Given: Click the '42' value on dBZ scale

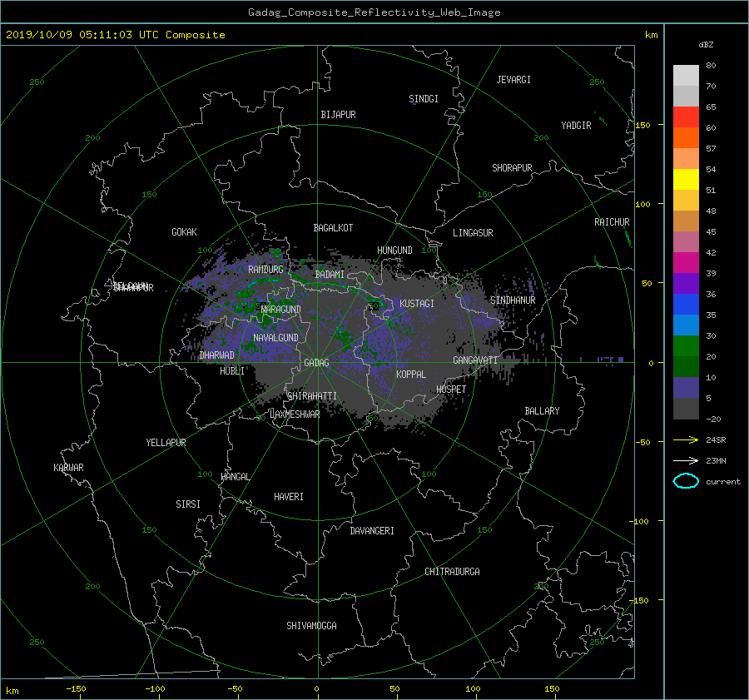Looking at the screenshot, I should click(711, 253).
